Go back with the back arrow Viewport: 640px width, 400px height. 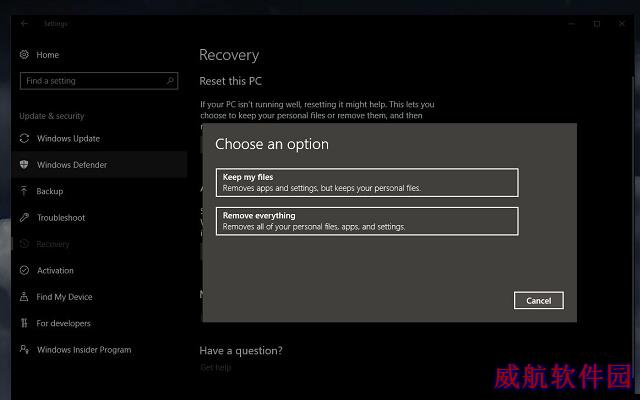(x=24, y=24)
